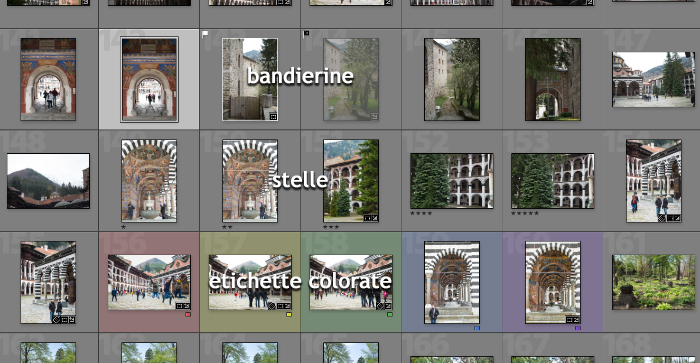Select the purple-labeled striped arcade photo
Viewport: 700px width, 363px height.
click(553, 282)
